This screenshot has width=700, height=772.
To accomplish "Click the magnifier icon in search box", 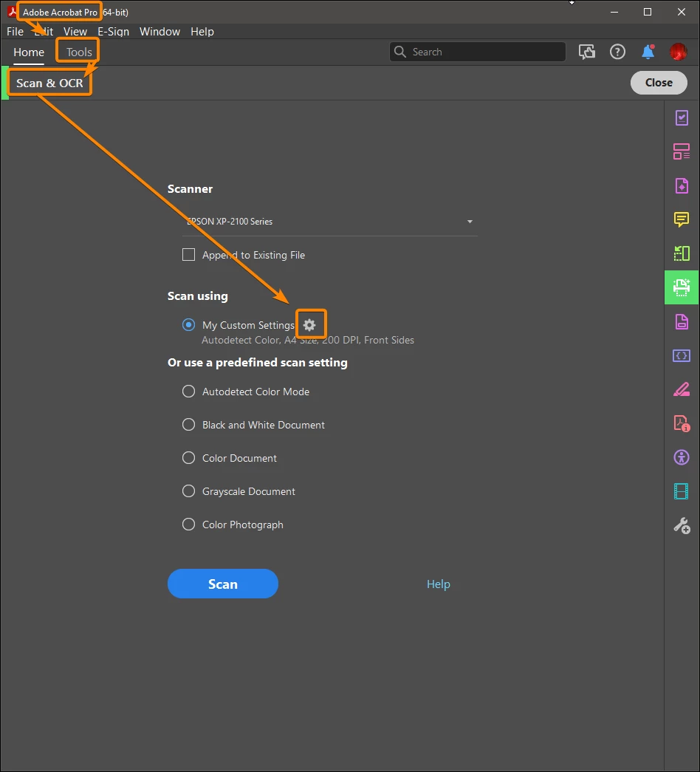I will coord(400,52).
